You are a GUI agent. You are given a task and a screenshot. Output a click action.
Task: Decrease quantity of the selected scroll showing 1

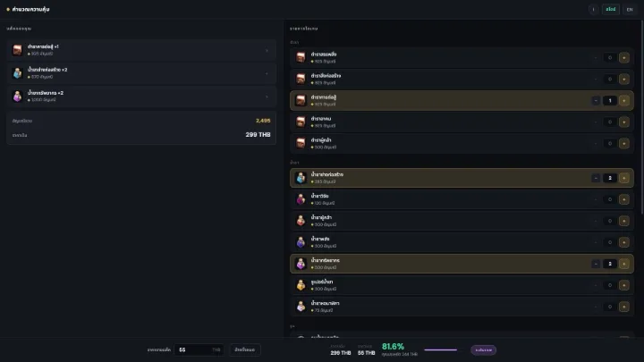(596, 100)
